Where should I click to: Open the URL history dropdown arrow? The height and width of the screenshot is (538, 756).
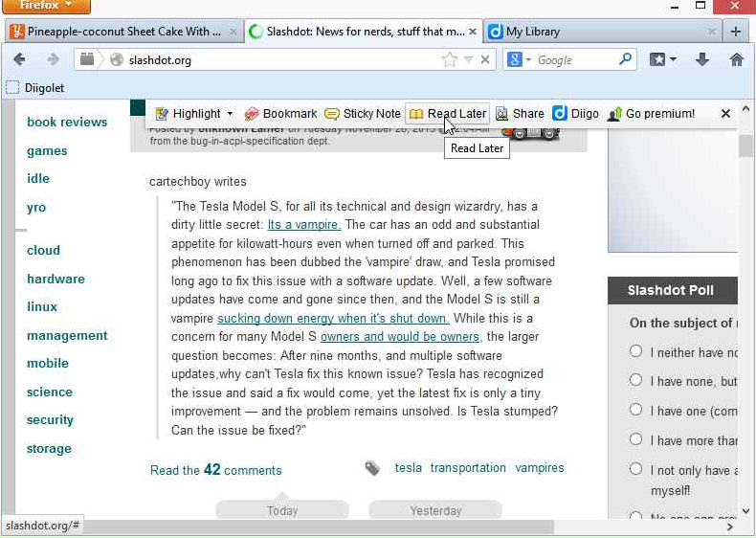[x=468, y=60]
